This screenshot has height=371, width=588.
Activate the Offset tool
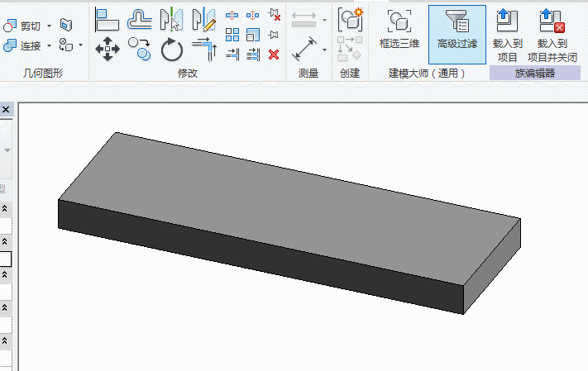(x=140, y=18)
